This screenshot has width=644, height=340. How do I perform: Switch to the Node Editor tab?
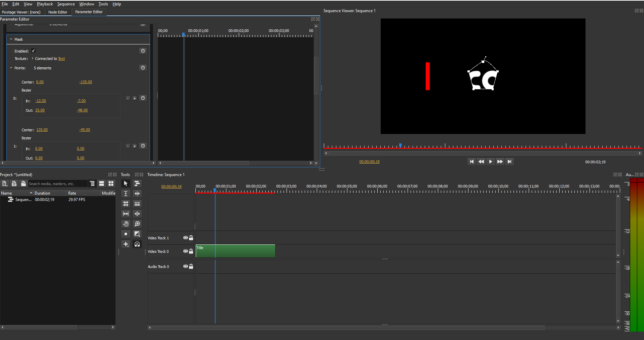click(x=58, y=12)
